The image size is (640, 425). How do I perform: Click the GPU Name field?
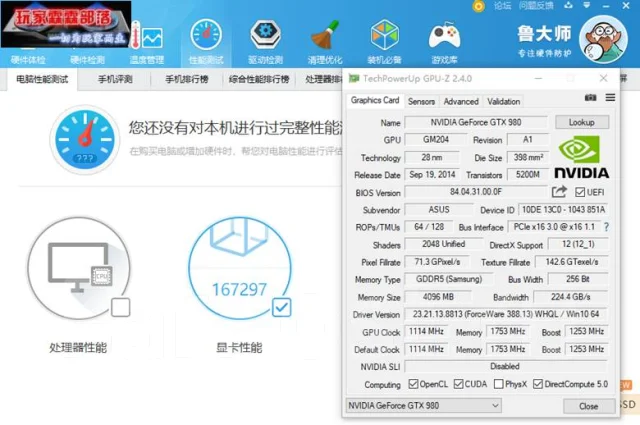(x=476, y=122)
